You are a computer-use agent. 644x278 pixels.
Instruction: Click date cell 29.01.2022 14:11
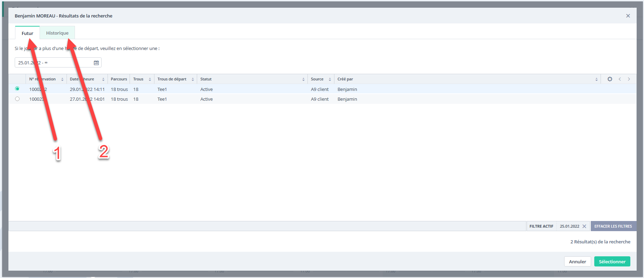[87, 89]
